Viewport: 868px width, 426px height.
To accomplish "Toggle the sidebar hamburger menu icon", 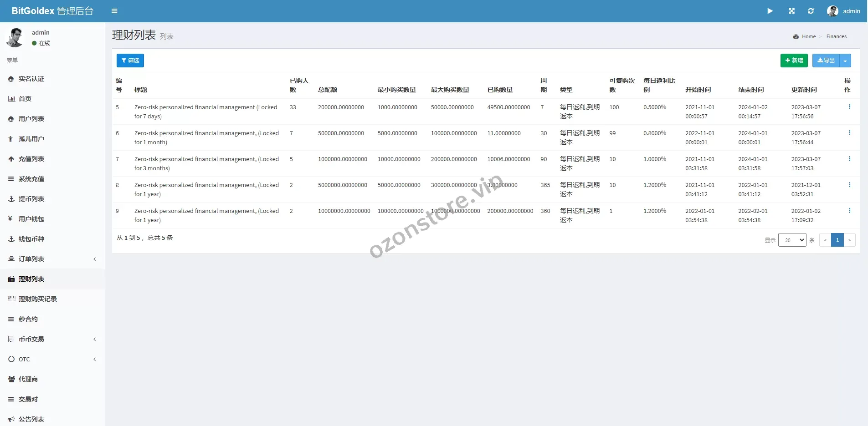I will tap(114, 11).
